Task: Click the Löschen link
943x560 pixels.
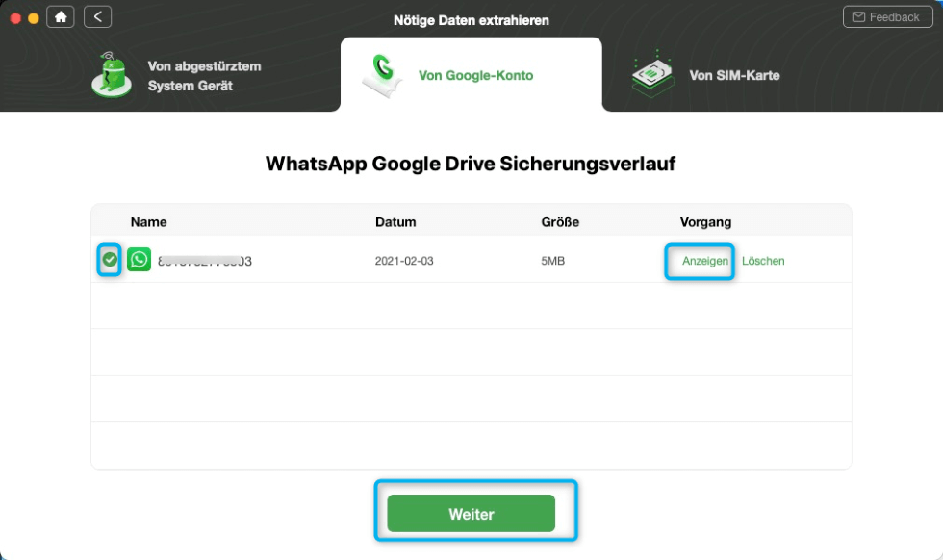Action: (x=763, y=261)
